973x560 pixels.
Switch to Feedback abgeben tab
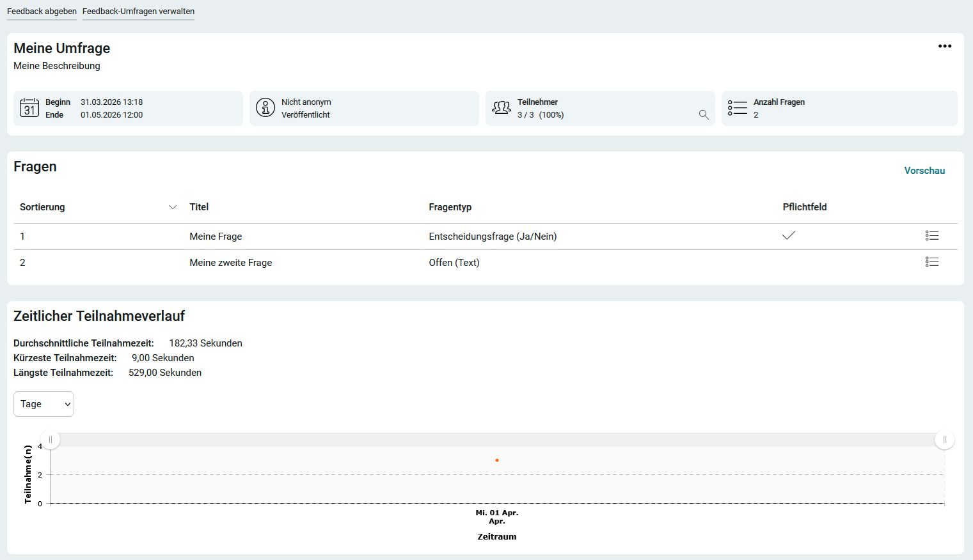pos(42,12)
